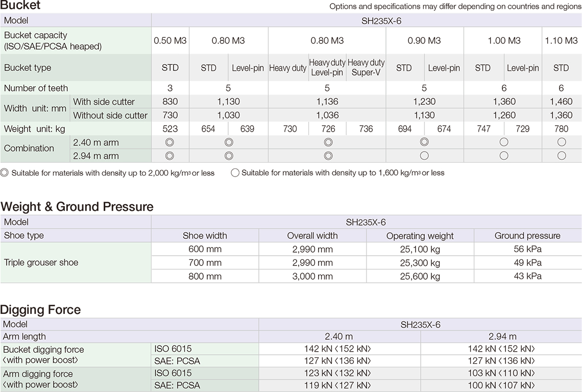
Task: Click the Heavy duty Super-V bucket type cell
Action: (366, 68)
